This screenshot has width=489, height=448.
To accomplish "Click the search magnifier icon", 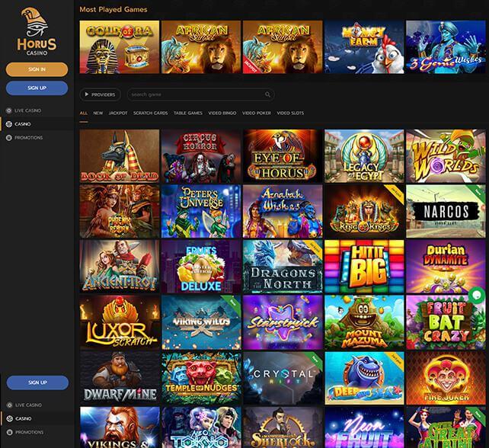I will (267, 94).
